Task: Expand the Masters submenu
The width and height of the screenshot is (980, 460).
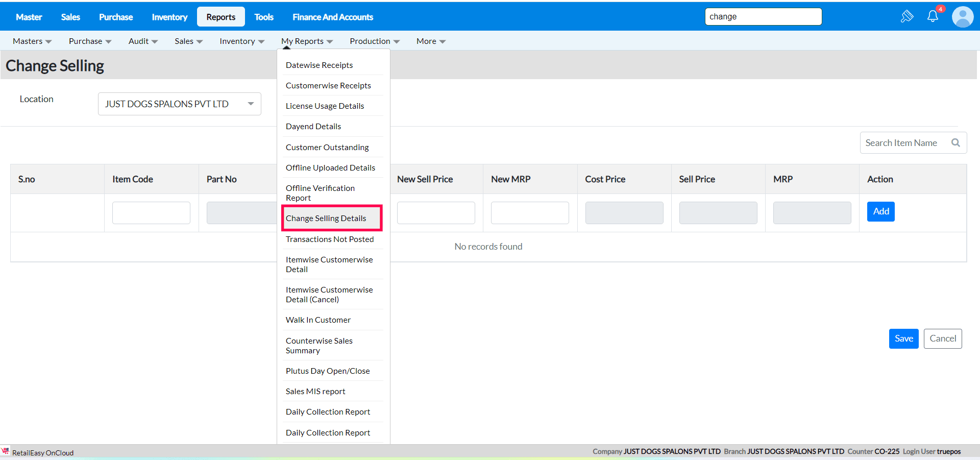Action: pos(32,41)
